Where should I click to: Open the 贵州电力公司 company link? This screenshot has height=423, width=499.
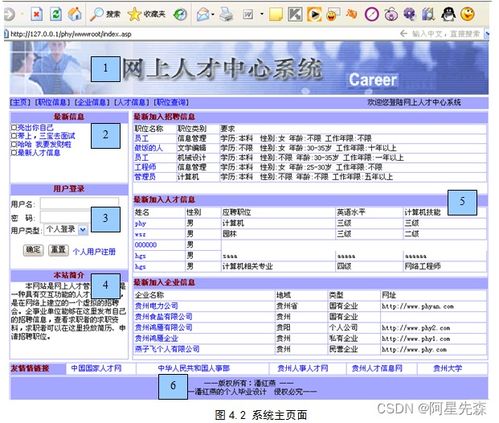(156, 306)
